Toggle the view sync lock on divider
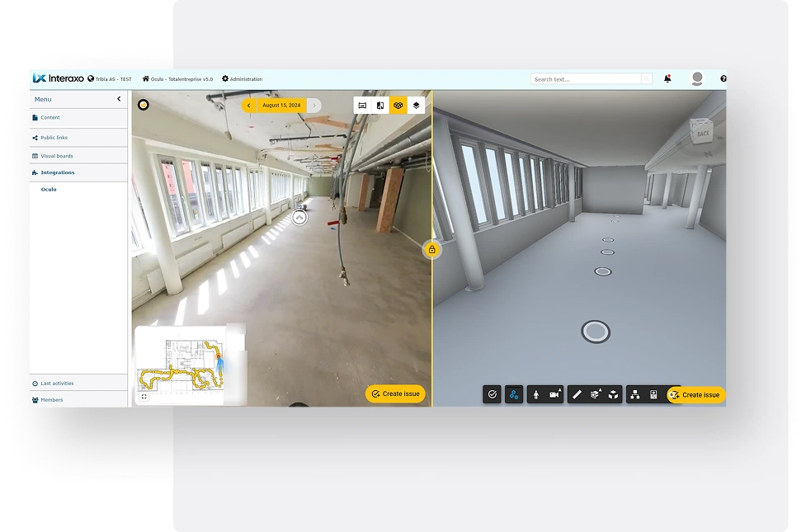Viewport: 806px width, 532px height. [x=431, y=249]
